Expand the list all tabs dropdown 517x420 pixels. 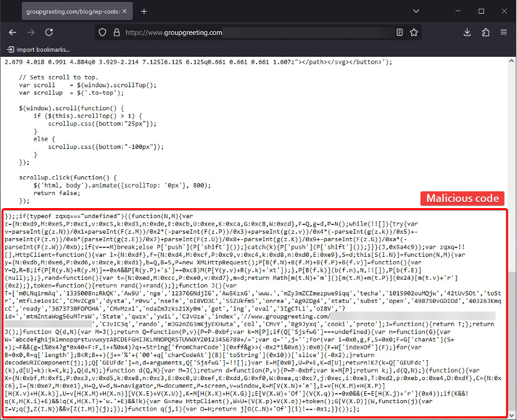pos(416,11)
